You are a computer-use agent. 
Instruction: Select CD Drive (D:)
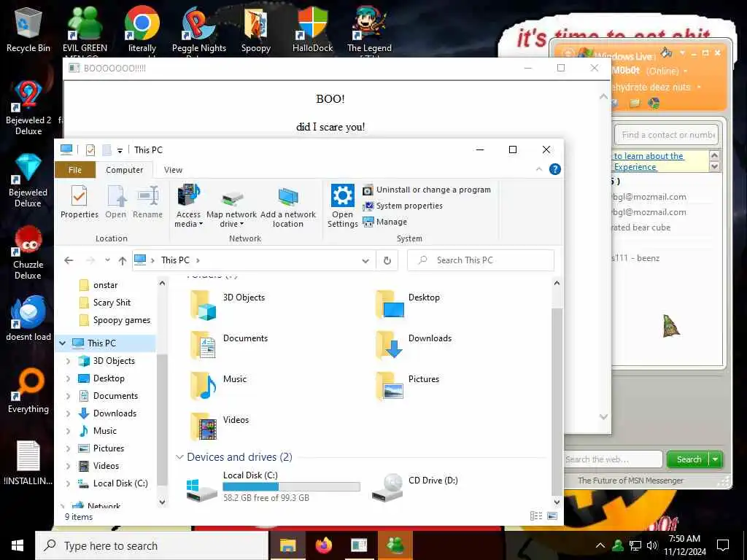[x=414, y=486]
